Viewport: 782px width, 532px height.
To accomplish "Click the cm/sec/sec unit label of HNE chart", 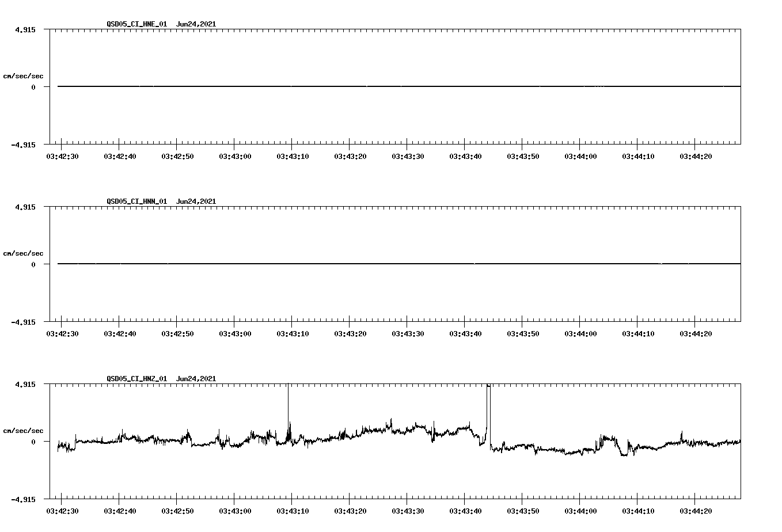I will coord(23,76).
